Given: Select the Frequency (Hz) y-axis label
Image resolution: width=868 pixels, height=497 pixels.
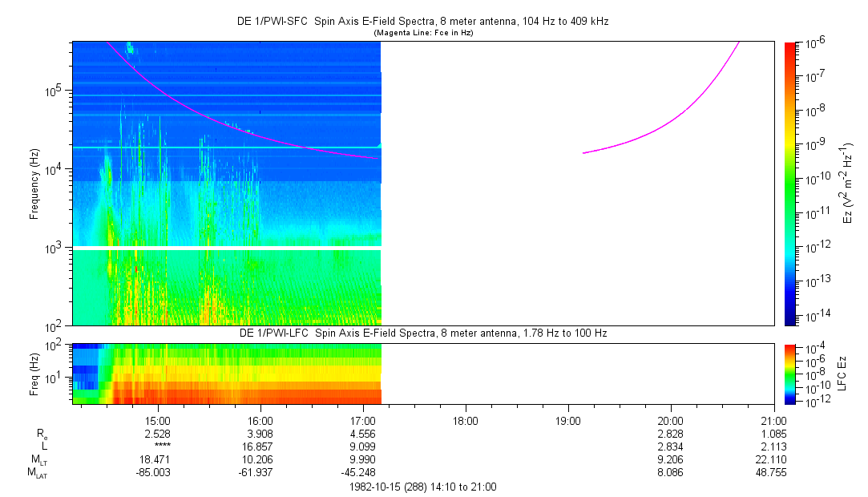Looking at the screenshot, I should (x=34, y=184).
